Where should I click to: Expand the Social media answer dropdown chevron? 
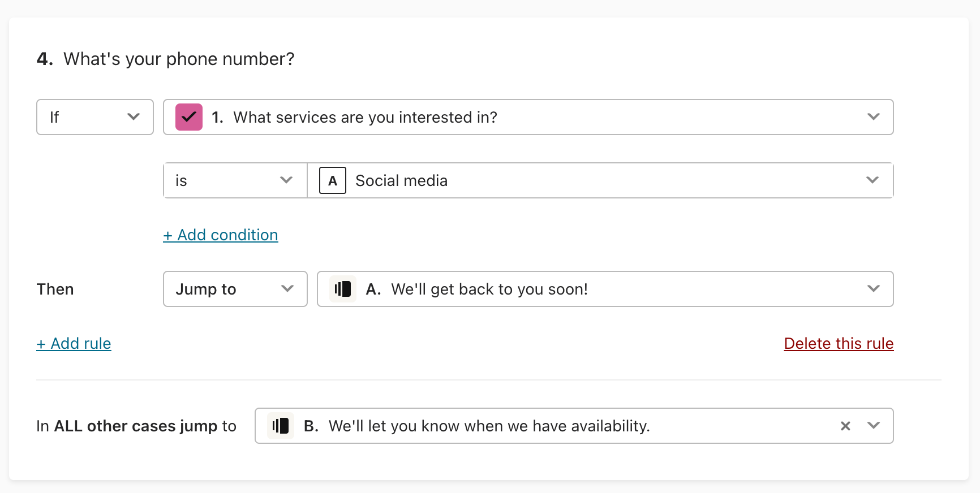point(872,180)
